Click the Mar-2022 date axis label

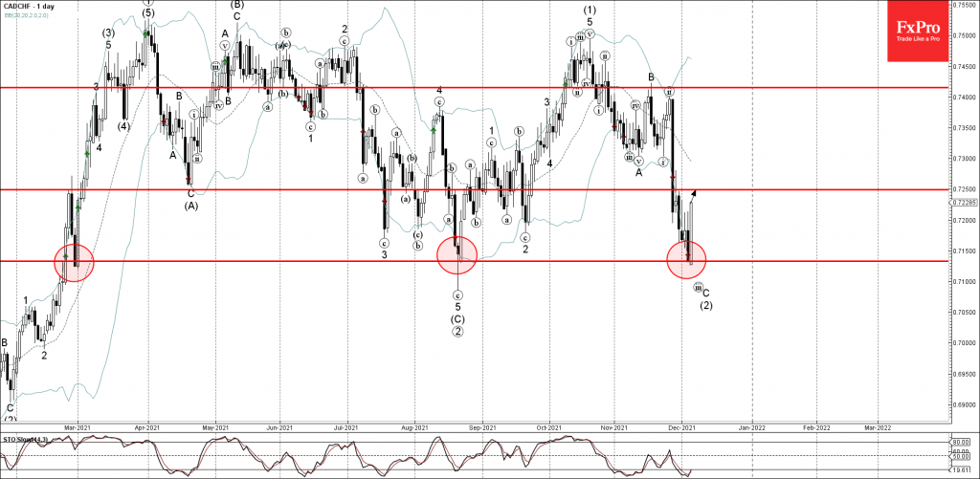pyautogui.click(x=877, y=427)
